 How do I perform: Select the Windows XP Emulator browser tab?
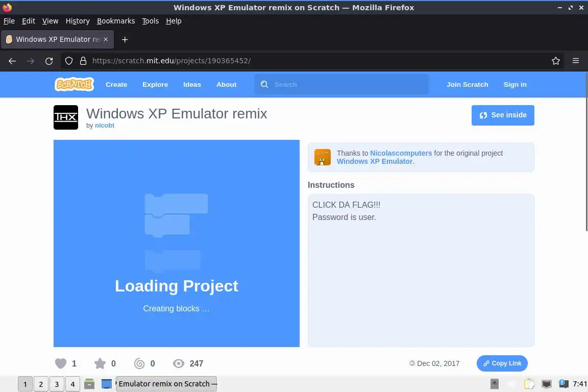57,39
